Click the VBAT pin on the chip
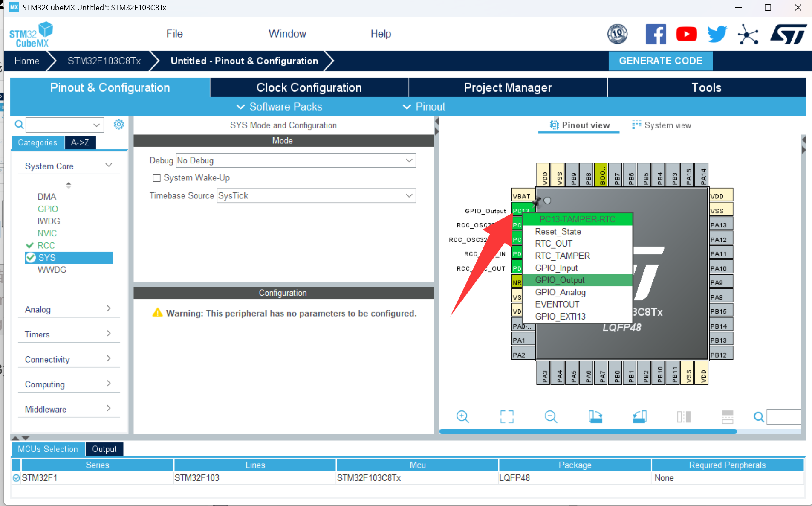This screenshot has width=812, height=506. (x=523, y=196)
